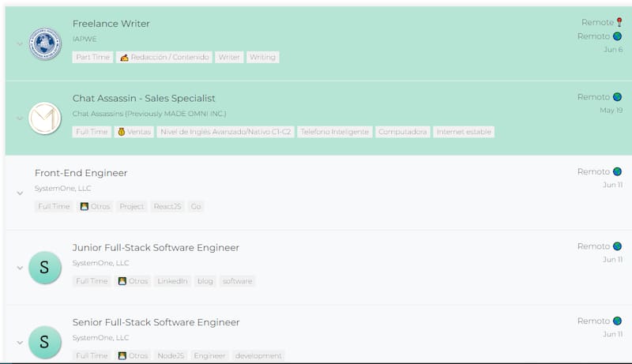This screenshot has width=632, height=364.
Task: Click the IAPWE company logo
Action: coord(44,43)
